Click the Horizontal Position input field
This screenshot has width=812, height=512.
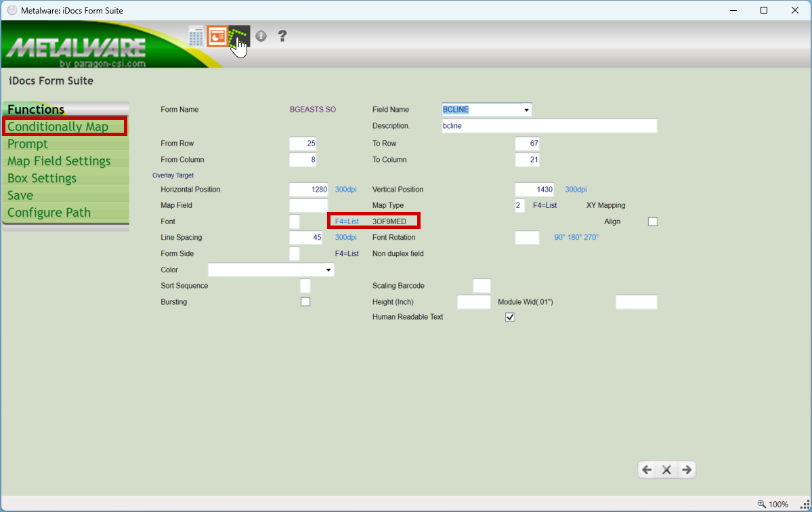(x=309, y=190)
